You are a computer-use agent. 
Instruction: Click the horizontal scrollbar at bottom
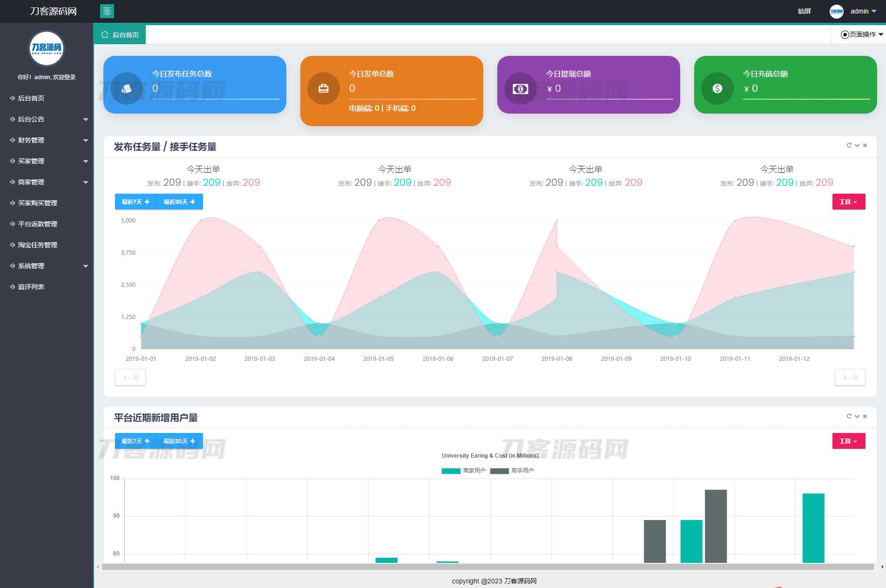tap(487, 567)
